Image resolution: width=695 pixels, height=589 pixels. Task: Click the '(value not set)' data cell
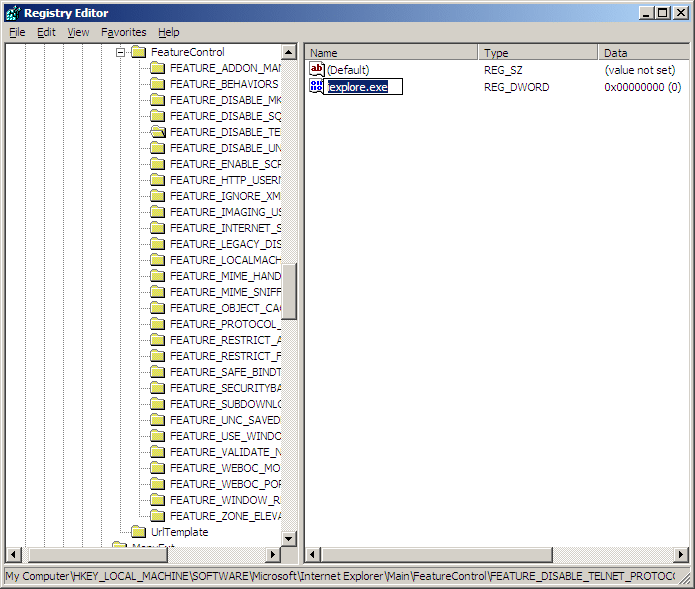(640, 70)
